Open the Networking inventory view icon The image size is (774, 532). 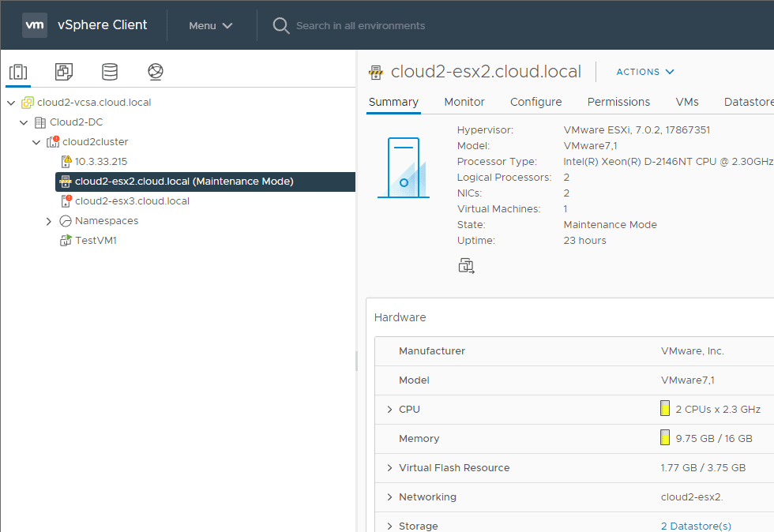click(x=156, y=72)
